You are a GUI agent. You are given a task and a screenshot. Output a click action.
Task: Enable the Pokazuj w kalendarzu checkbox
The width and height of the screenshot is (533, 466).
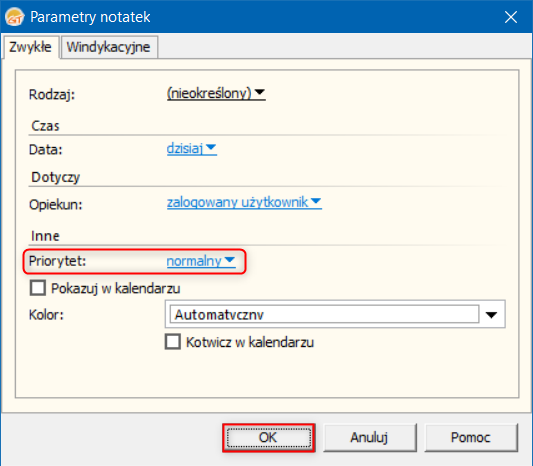coord(38,288)
